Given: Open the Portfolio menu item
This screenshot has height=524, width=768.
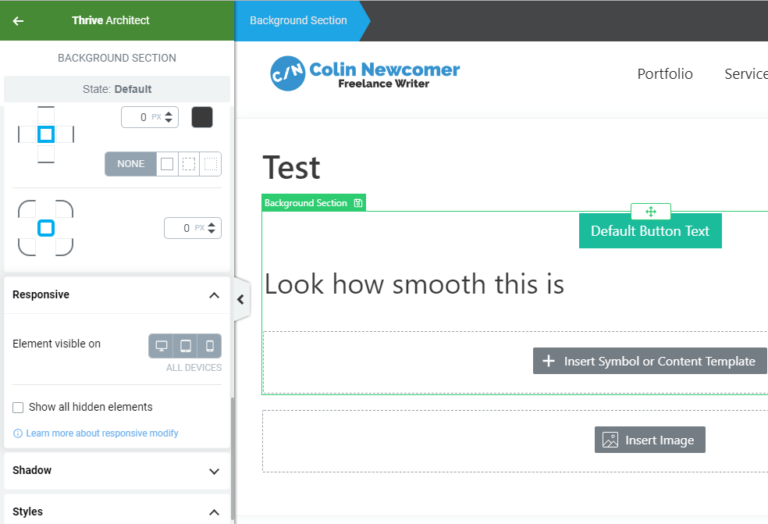Looking at the screenshot, I should coord(665,74).
